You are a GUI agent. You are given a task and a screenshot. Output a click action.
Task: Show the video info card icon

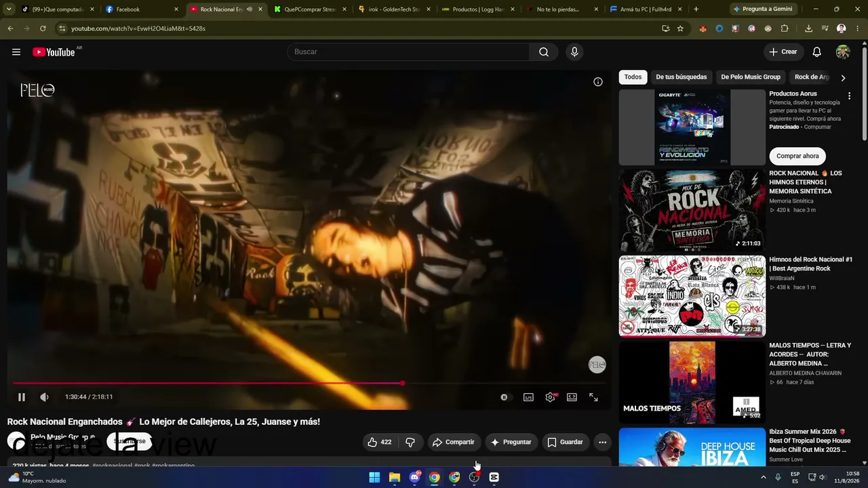pos(598,82)
